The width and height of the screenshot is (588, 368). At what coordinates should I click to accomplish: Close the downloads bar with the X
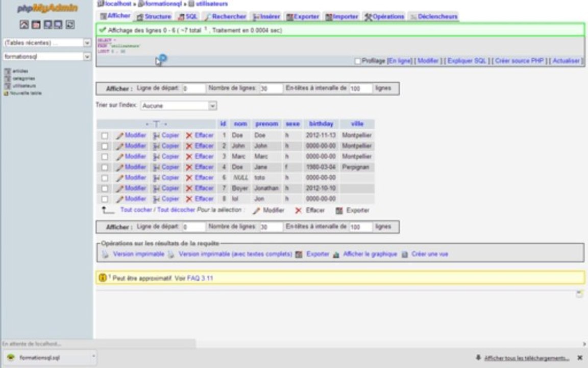click(x=579, y=358)
